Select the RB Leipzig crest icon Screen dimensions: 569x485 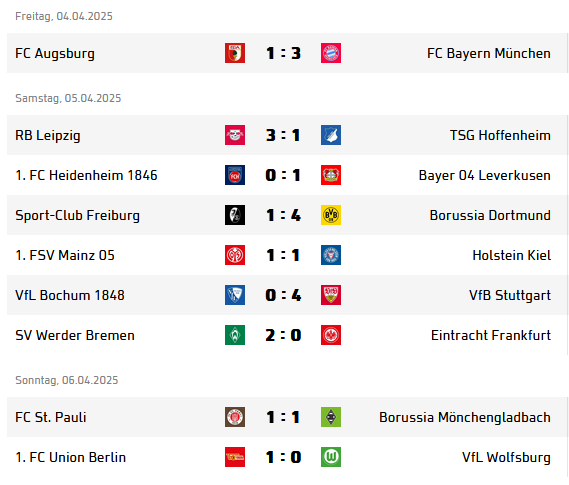[235, 135]
